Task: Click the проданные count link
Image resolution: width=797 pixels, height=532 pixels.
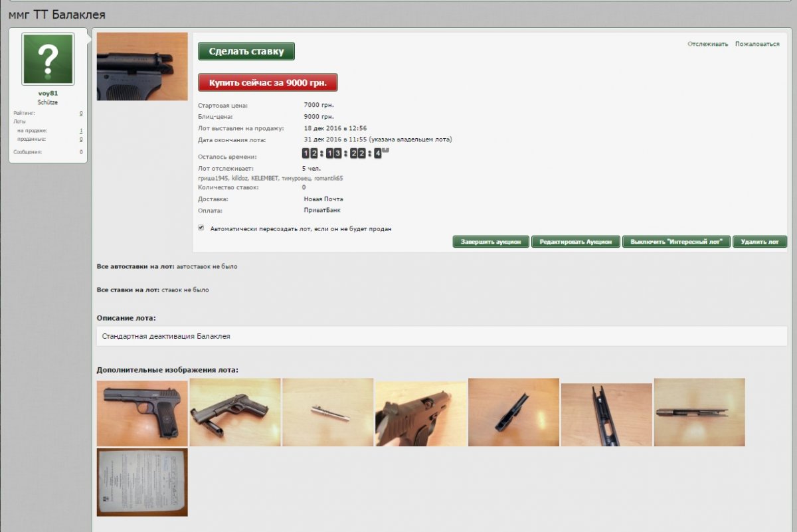Action: click(x=81, y=139)
